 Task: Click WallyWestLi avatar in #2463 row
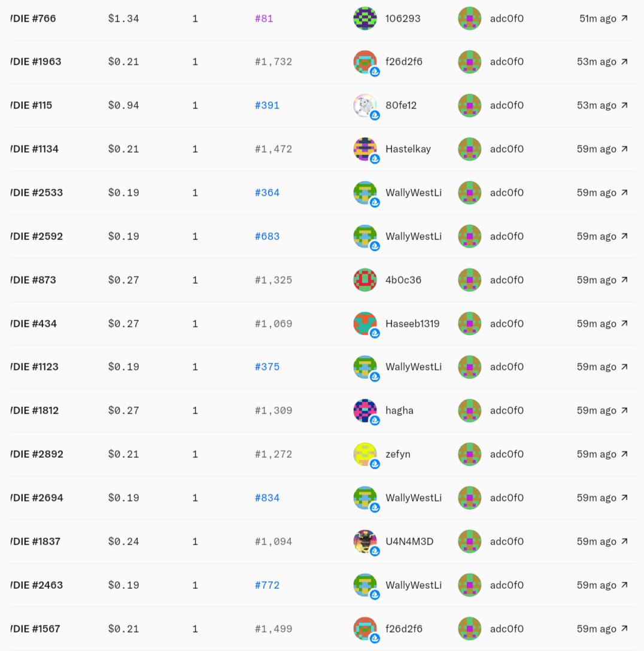click(x=365, y=585)
